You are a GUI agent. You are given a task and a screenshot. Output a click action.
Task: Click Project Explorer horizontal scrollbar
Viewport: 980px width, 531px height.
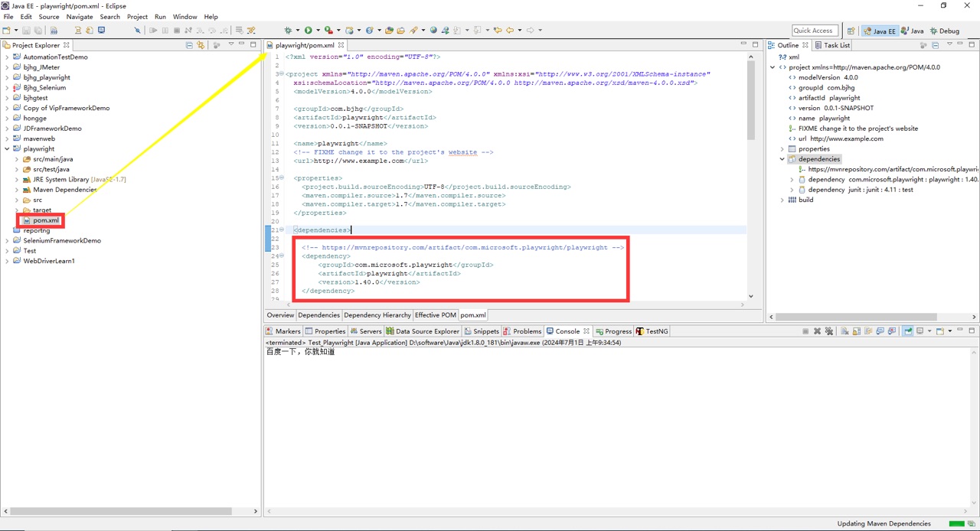pos(122,510)
